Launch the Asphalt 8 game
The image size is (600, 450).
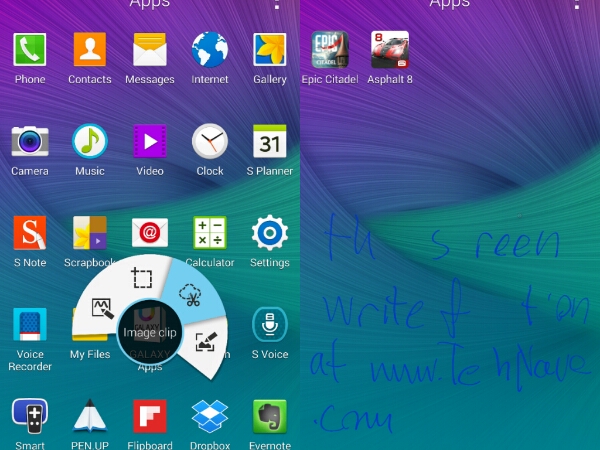coord(390,50)
